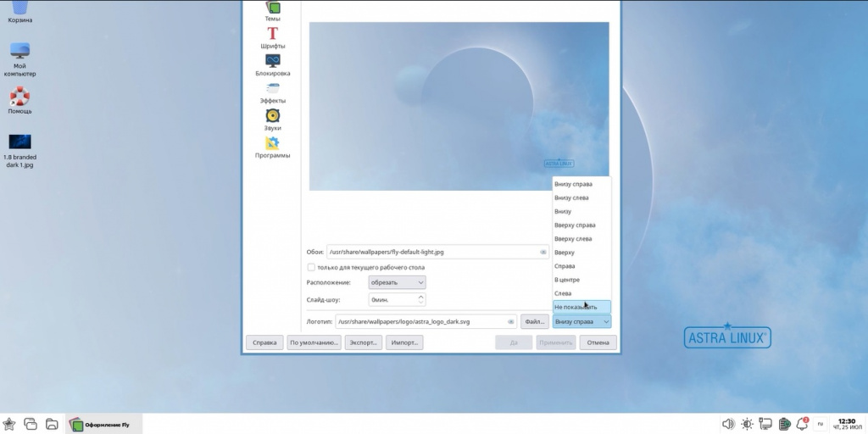
Task: Click the 'По умолчанию...' button
Action: (x=314, y=343)
